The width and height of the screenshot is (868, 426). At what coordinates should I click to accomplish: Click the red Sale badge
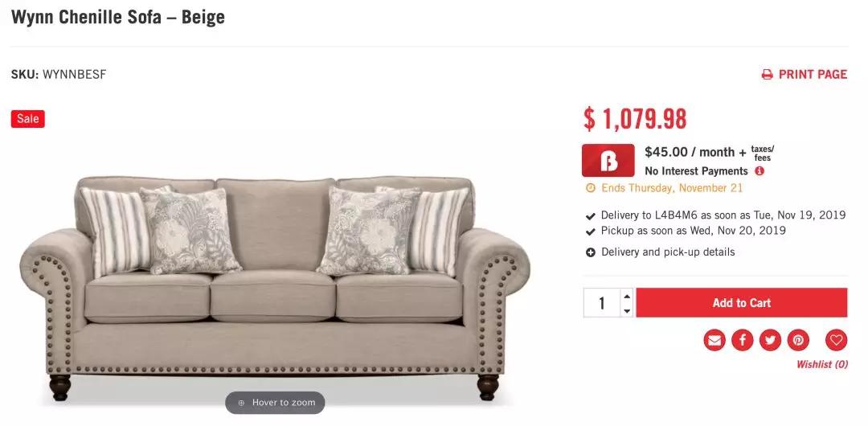pyautogui.click(x=27, y=118)
